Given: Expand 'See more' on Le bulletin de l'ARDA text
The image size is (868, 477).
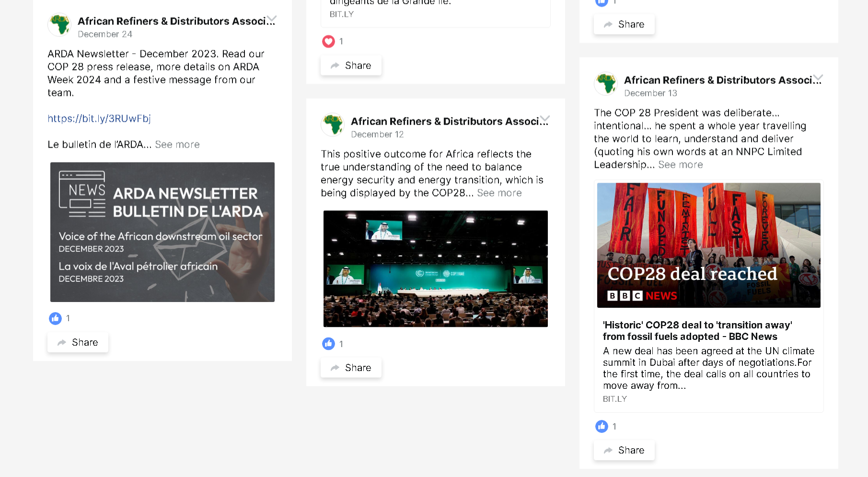Looking at the screenshot, I should click(x=177, y=145).
